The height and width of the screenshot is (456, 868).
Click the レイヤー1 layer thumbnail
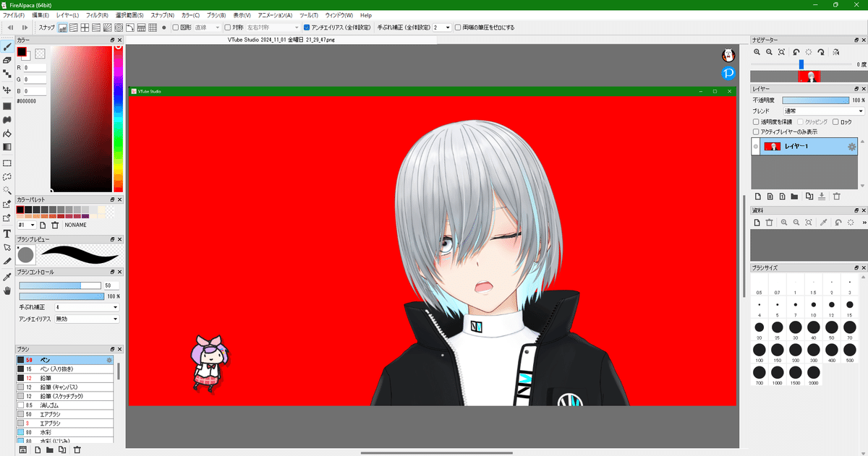tap(772, 147)
